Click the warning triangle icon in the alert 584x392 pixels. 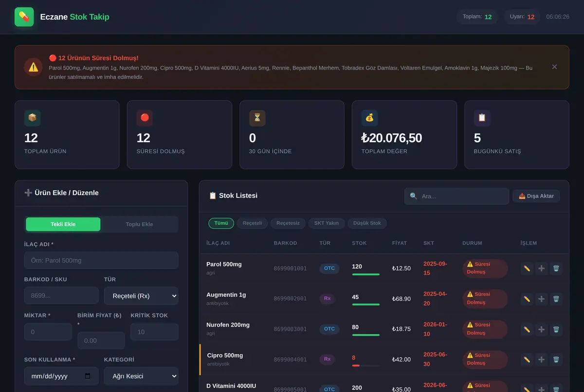tap(33, 67)
